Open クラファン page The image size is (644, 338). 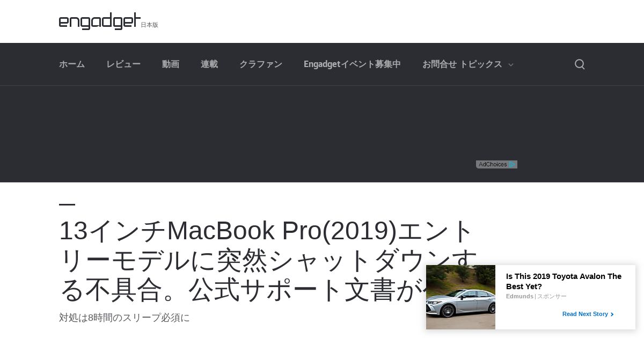(261, 64)
